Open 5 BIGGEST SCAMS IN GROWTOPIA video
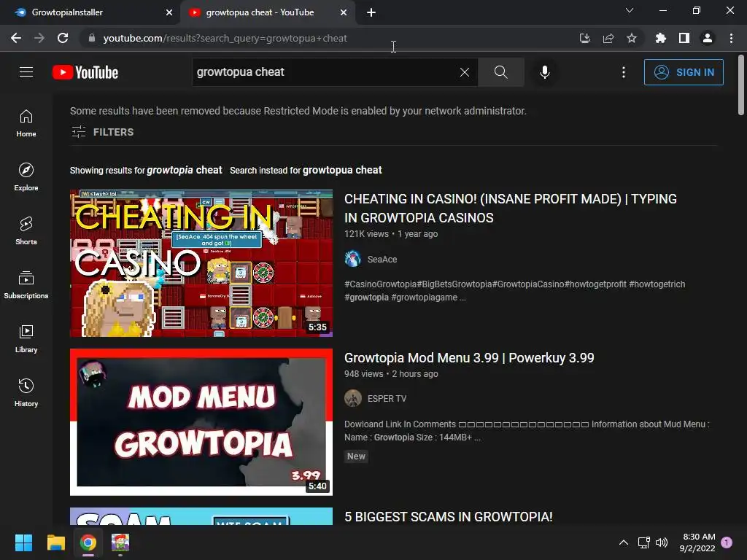 pos(449,517)
